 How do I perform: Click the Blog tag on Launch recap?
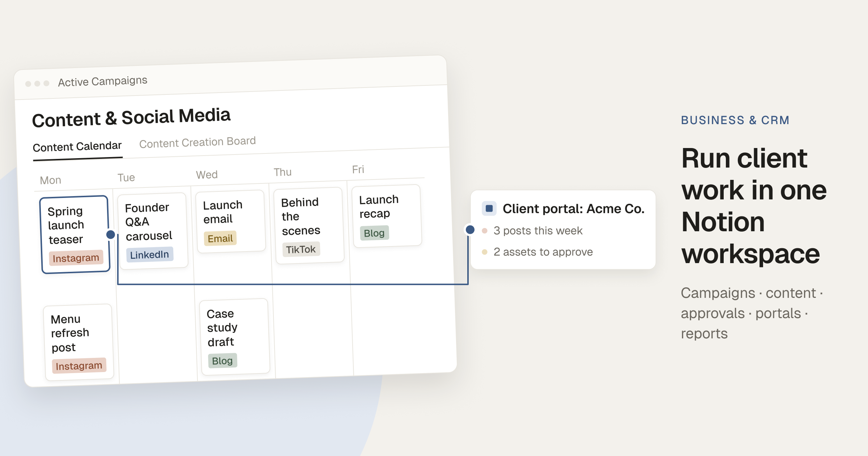[x=374, y=233]
